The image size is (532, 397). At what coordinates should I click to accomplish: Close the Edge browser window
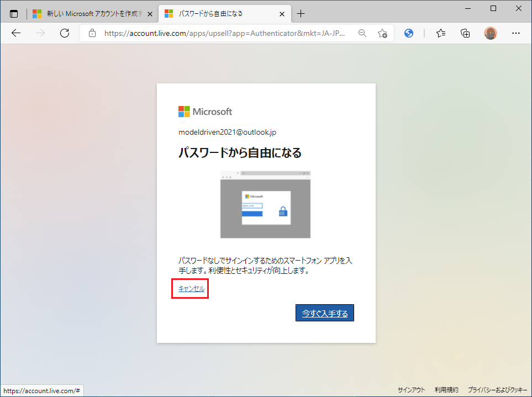(518, 8)
